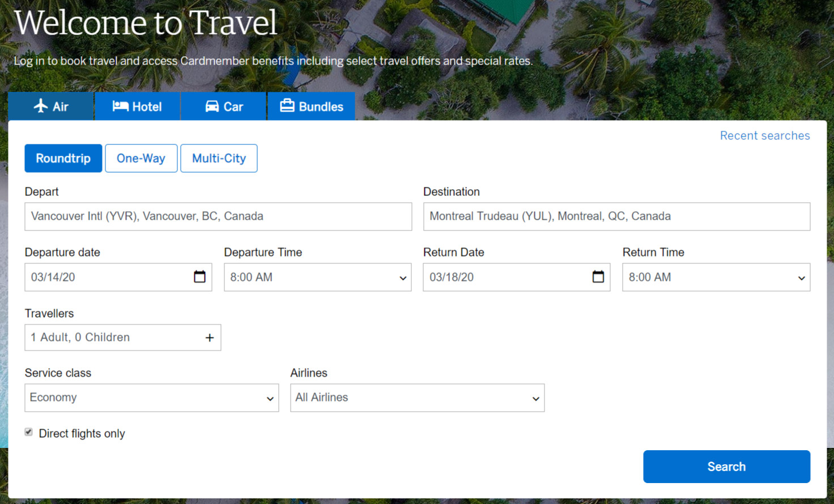The image size is (834, 504).
Task: Focus the Return Date text field
Action: (504, 277)
